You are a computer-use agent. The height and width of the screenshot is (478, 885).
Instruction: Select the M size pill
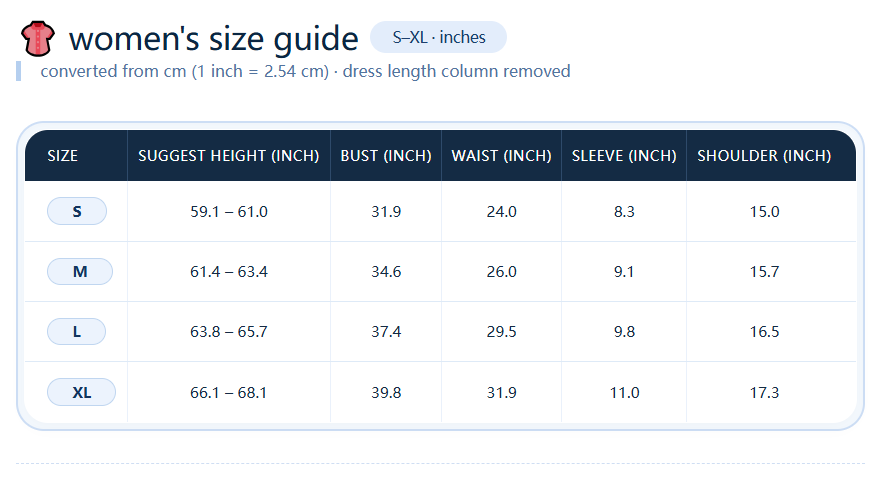click(x=80, y=272)
